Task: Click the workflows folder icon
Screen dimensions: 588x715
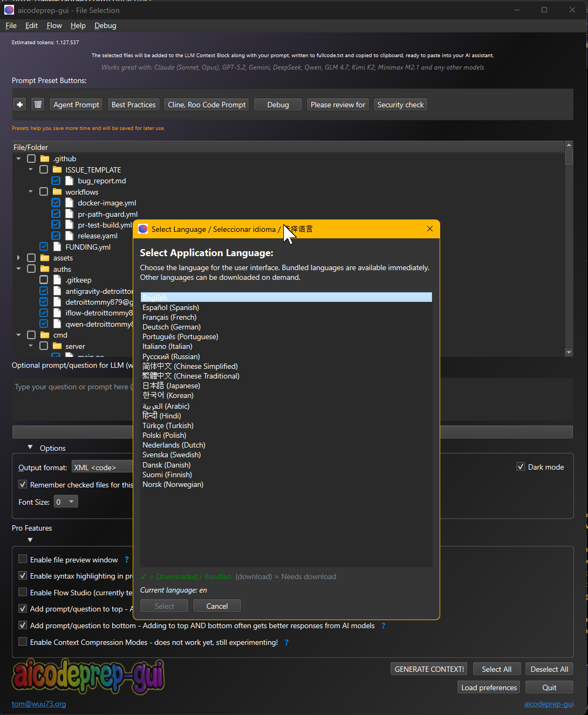Action: tap(57, 192)
